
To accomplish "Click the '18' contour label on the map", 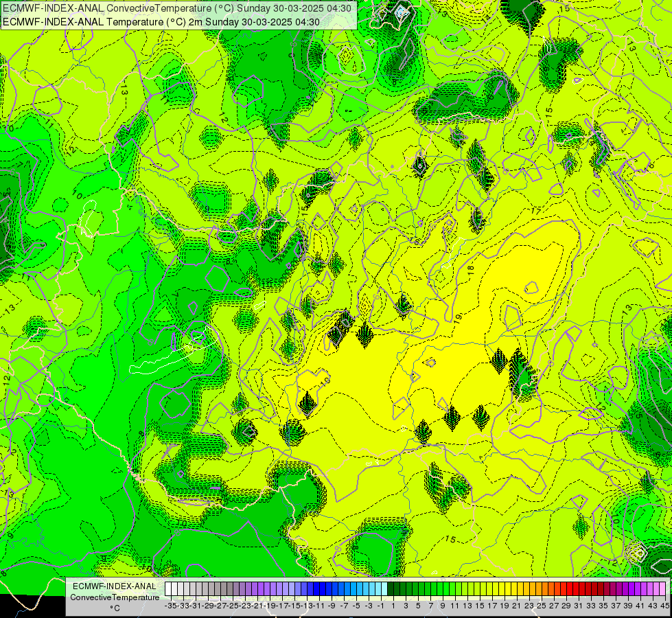I will [x=471, y=270].
